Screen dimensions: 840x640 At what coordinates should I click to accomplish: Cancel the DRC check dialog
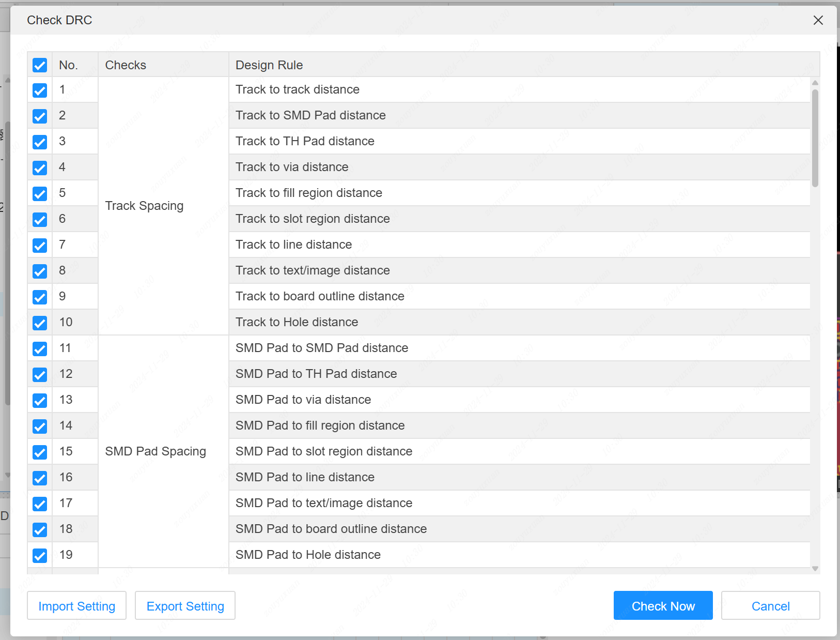tap(770, 606)
